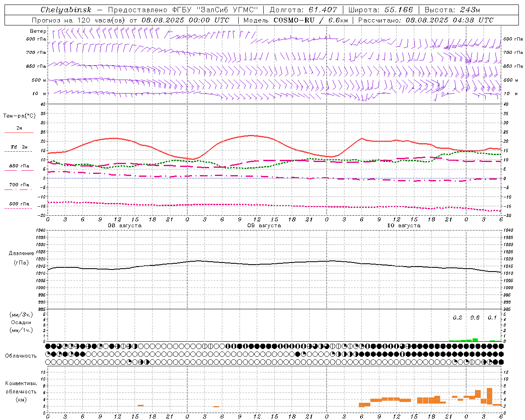Viewport: 525px width, 420px height.
Task: Click the 'Конвективн.' convective cloud label
Action: pyautogui.click(x=21, y=383)
